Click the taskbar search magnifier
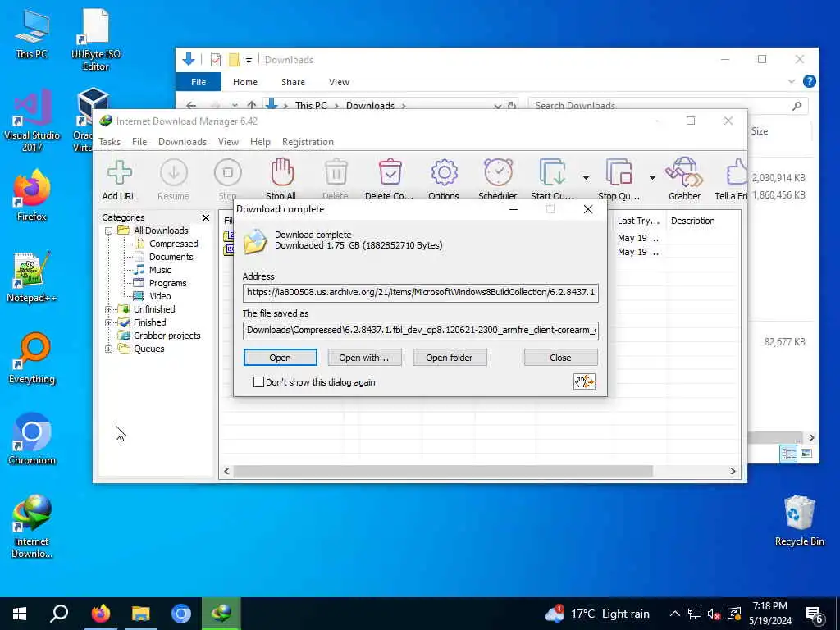Image resolution: width=840 pixels, height=630 pixels. click(59, 614)
